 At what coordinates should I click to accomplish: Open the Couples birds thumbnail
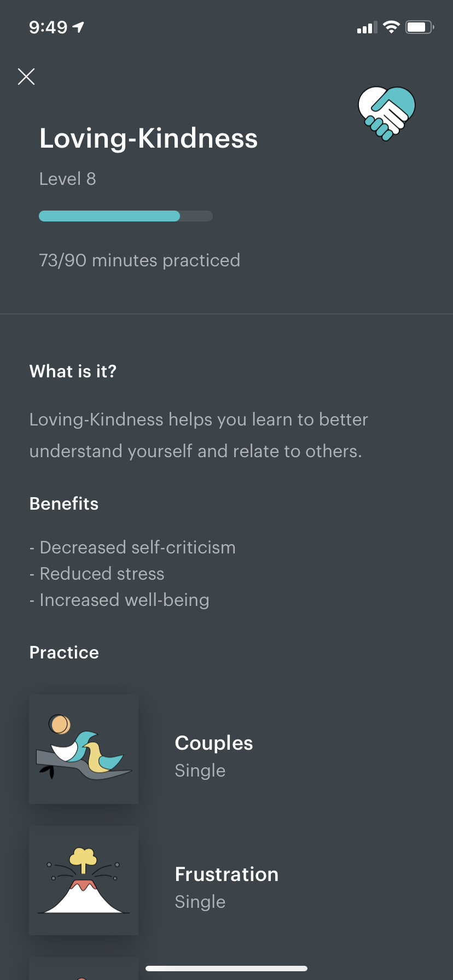[x=84, y=749]
